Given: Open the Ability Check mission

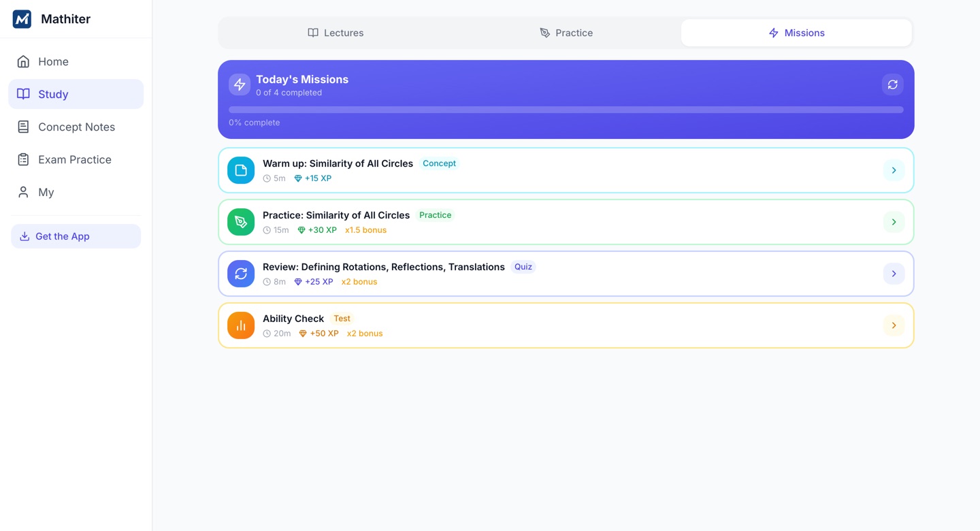Looking at the screenshot, I should [x=566, y=325].
